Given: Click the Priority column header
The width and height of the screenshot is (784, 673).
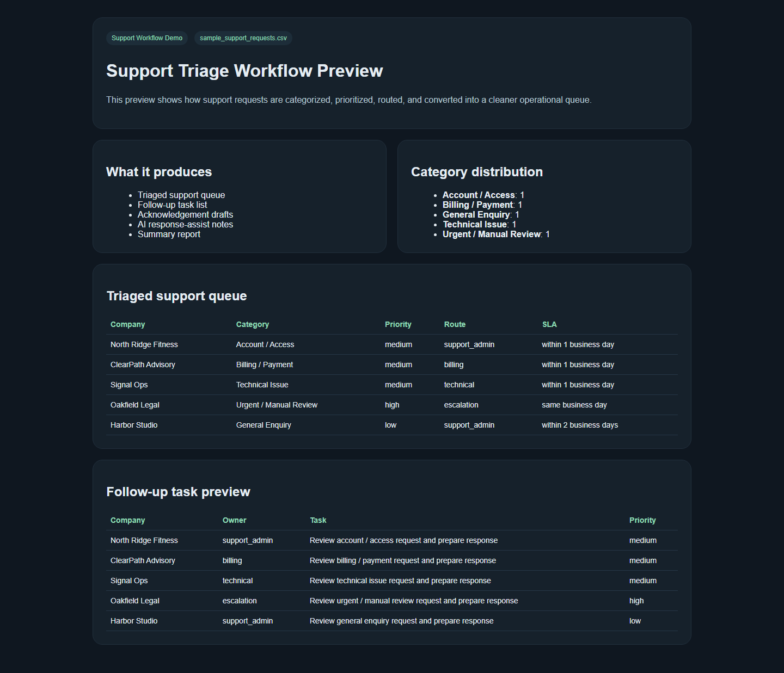Looking at the screenshot, I should coord(398,324).
